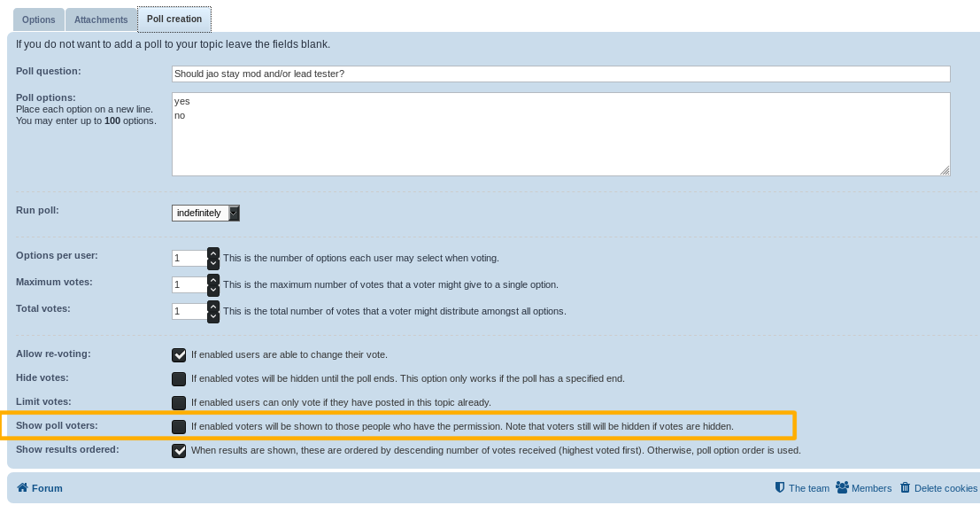Enable the Hide votes checkbox
Image resolution: width=980 pixels, height=513 pixels.
tap(179, 379)
